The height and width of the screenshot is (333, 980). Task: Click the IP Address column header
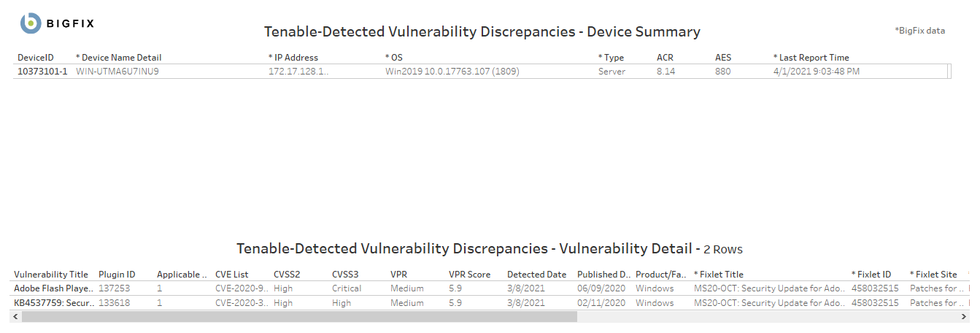coord(296,58)
